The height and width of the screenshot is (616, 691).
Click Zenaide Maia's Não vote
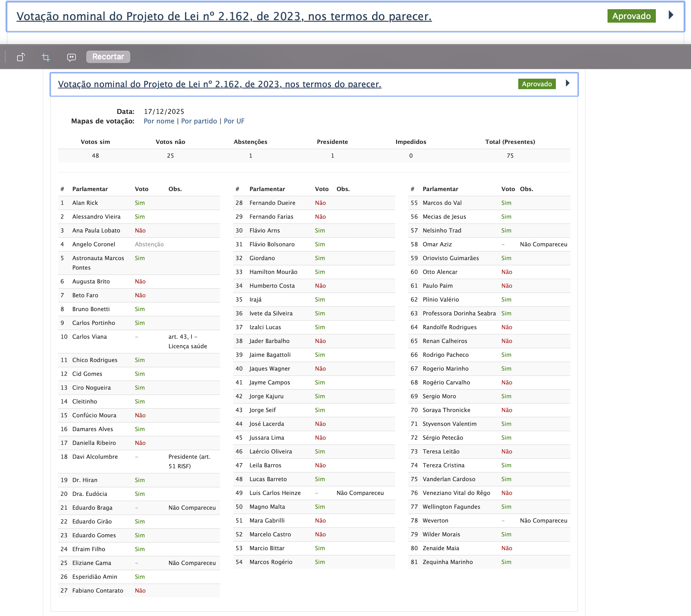pos(507,548)
